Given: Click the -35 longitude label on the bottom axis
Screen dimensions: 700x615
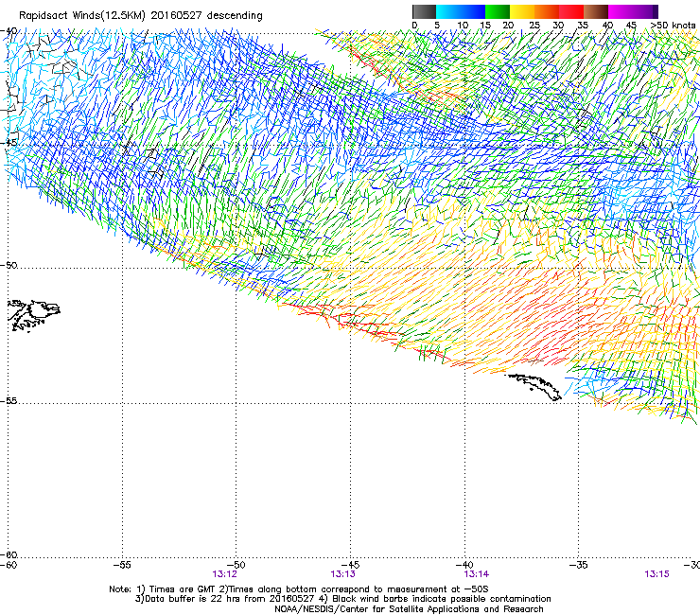Looking at the screenshot, I should [579, 565].
